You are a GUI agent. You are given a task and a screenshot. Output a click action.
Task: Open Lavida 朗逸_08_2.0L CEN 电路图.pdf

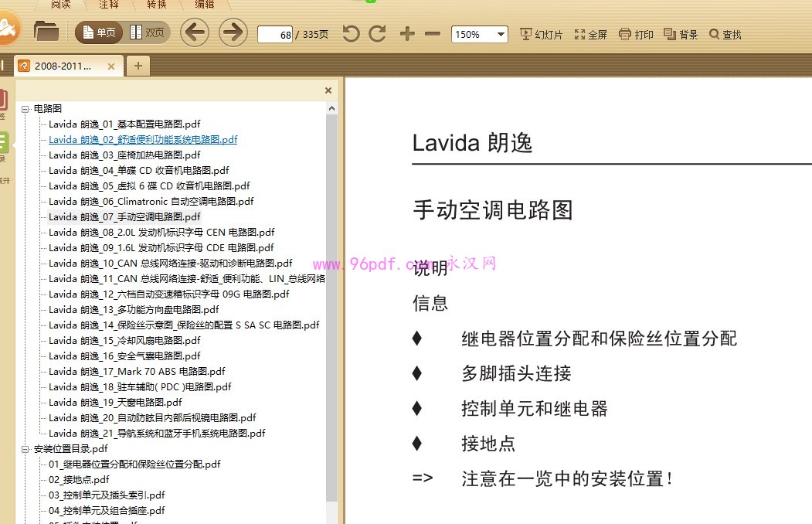[x=161, y=233]
